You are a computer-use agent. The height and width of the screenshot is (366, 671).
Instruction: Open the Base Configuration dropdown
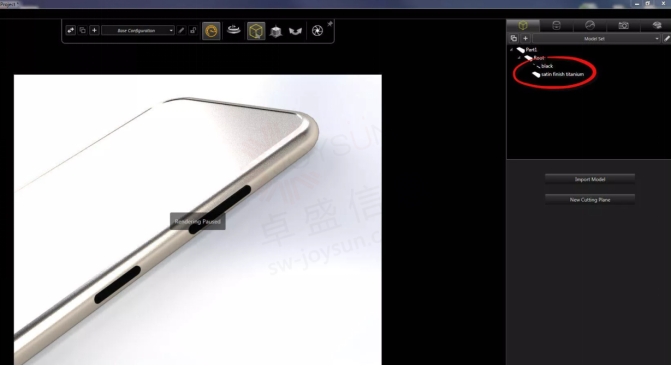[138, 30]
